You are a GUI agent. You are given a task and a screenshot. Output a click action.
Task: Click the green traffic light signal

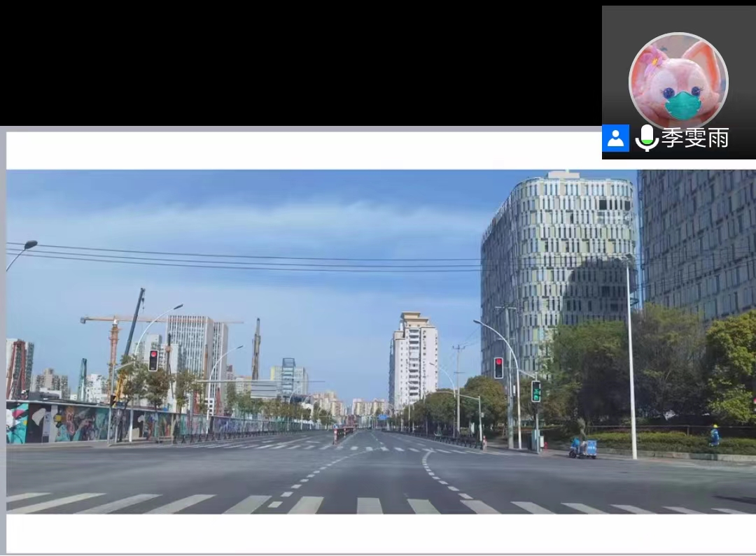coord(536,391)
